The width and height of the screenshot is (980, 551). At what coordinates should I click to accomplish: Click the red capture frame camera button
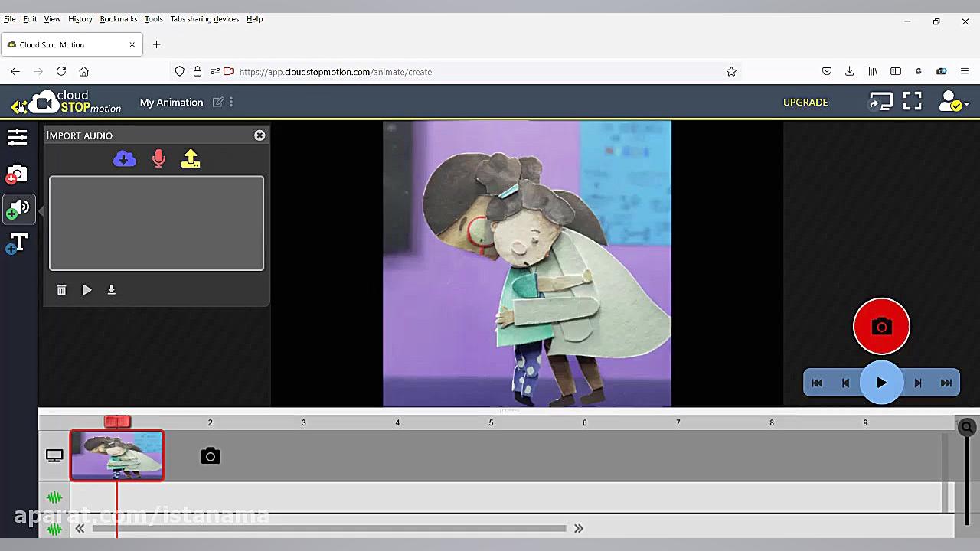click(x=881, y=327)
